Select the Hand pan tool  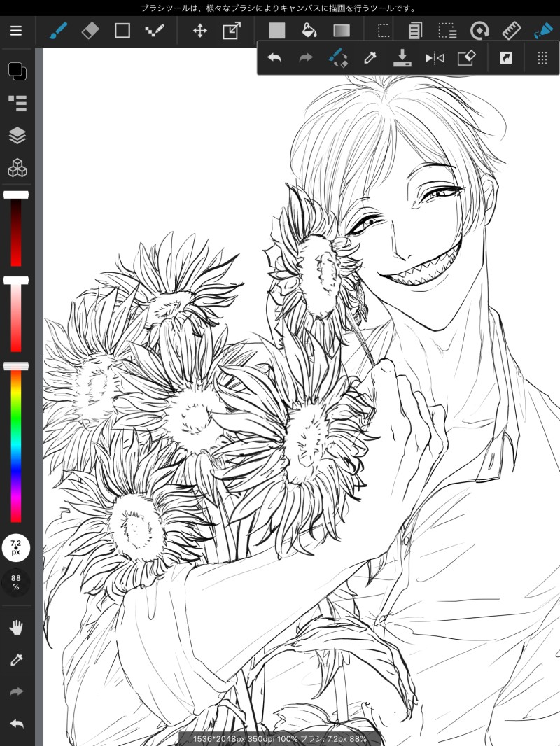coord(17,628)
